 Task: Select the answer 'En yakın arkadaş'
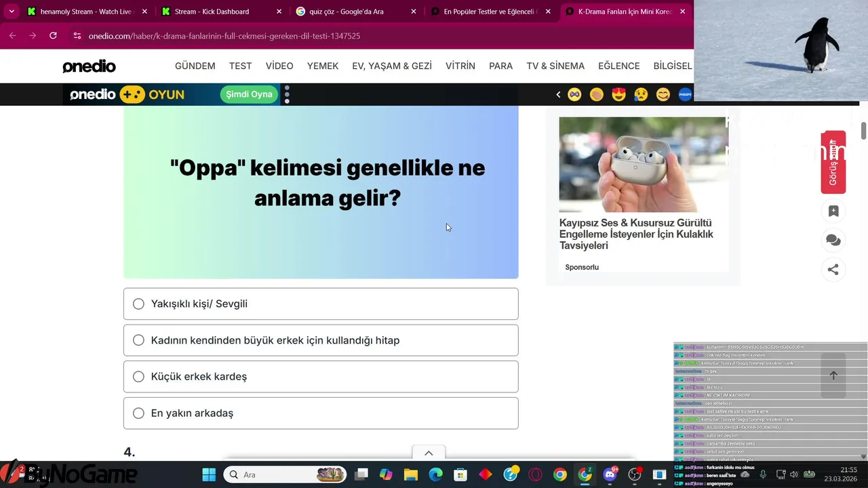click(x=321, y=413)
